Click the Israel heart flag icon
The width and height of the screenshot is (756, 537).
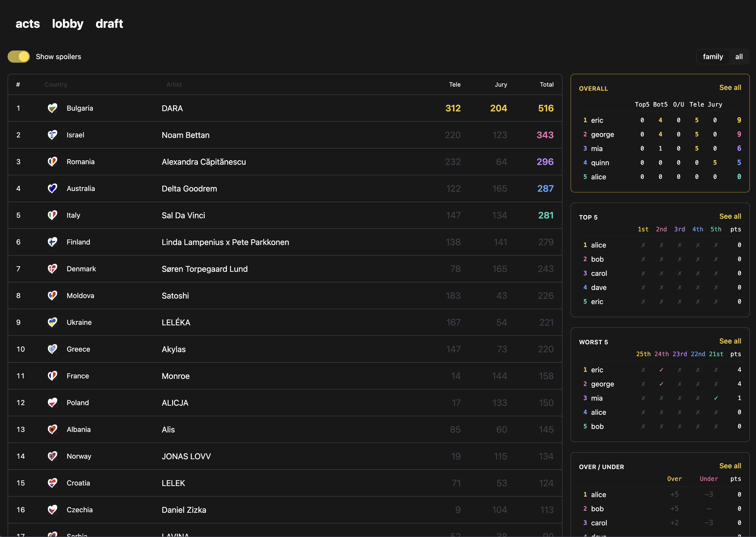[52, 135]
